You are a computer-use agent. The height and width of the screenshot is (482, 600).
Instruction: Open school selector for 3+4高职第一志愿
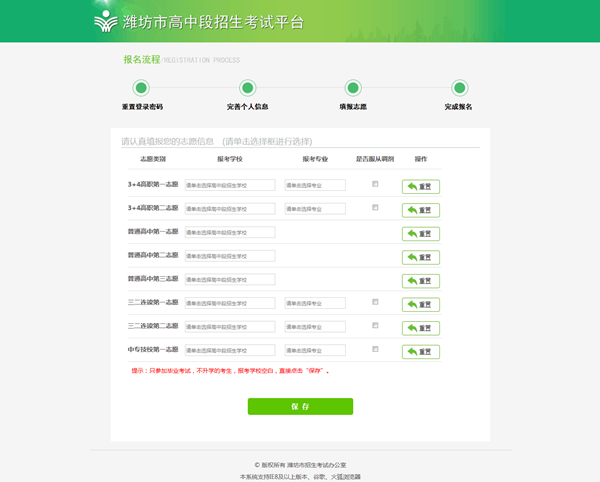[x=229, y=185]
